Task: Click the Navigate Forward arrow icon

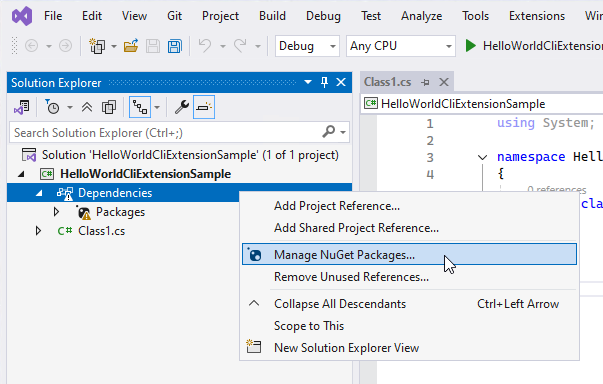Action: coord(65,46)
